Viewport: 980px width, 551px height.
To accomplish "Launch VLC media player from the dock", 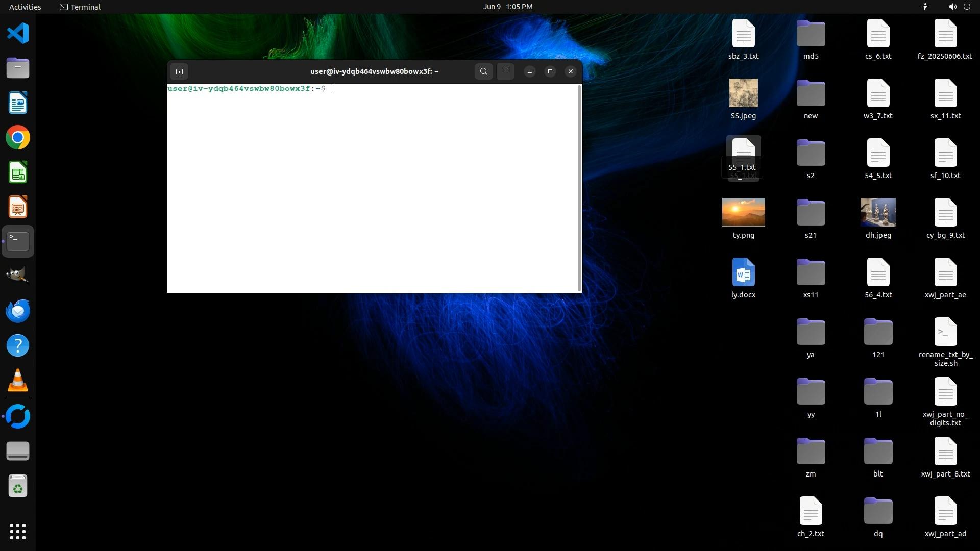I will pyautogui.click(x=18, y=381).
